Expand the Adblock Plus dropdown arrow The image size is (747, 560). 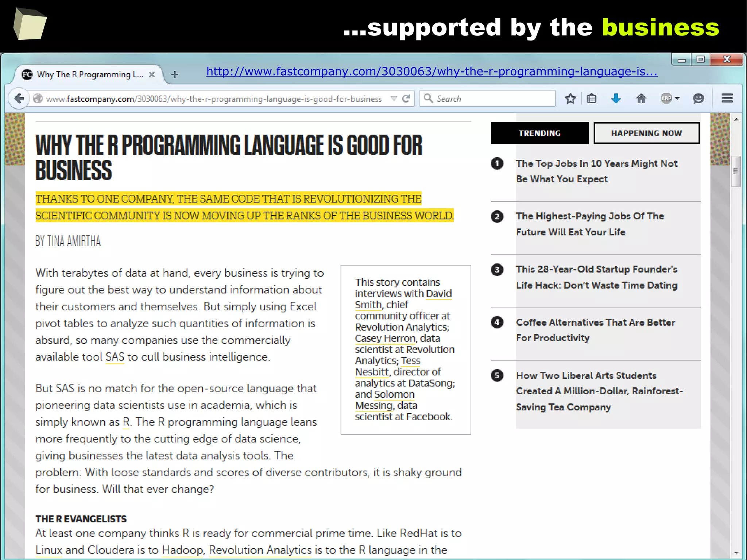(677, 98)
